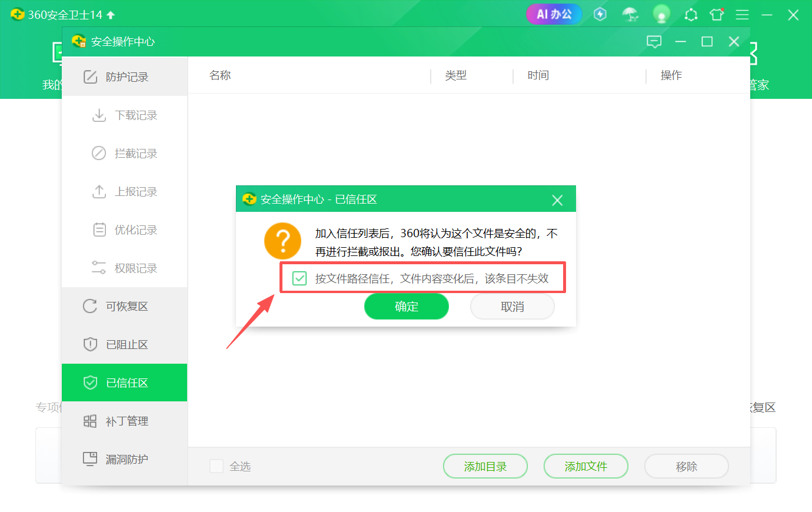This screenshot has width=812, height=512.
Task: Click the umbrella icon in main title bar
Action: tap(630, 14)
